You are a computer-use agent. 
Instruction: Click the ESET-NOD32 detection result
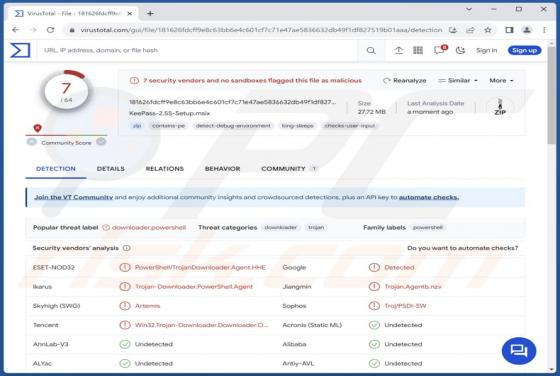[x=200, y=267]
